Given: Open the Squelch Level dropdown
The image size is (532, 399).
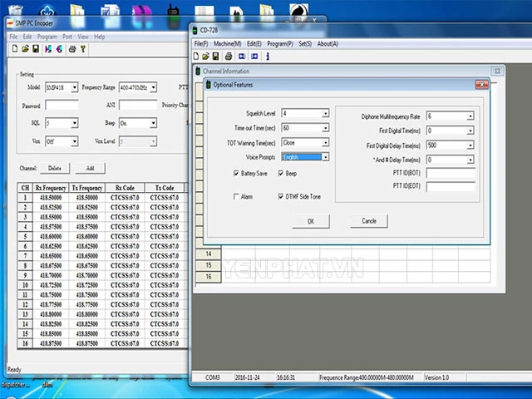Looking at the screenshot, I should [324, 114].
